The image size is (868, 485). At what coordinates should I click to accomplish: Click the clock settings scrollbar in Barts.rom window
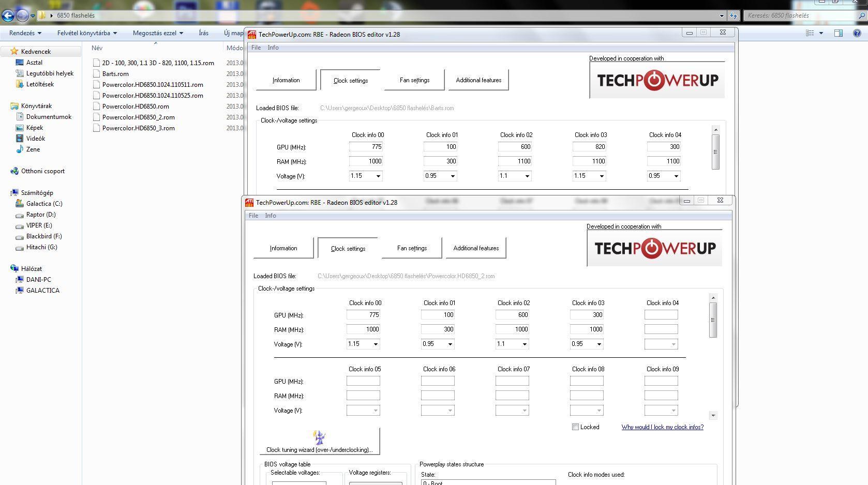point(715,152)
